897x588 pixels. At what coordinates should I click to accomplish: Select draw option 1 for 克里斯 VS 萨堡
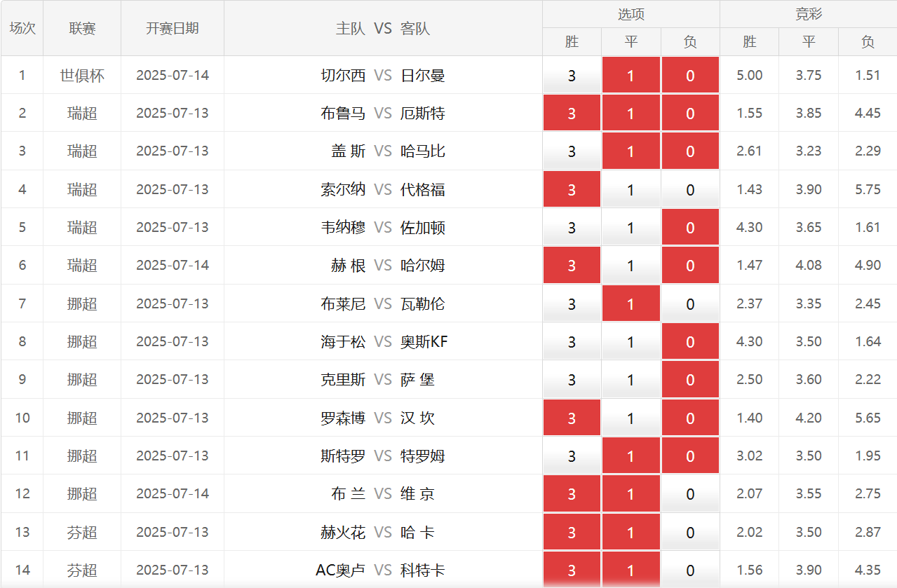coord(630,379)
